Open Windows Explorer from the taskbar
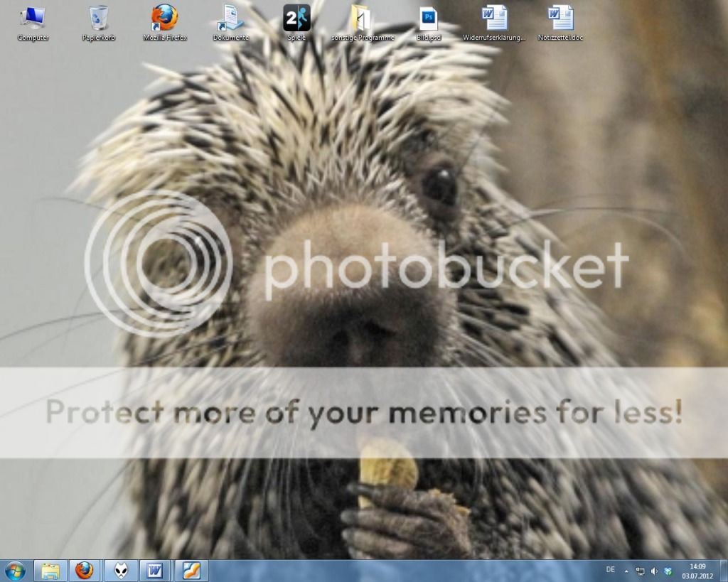 click(50, 571)
